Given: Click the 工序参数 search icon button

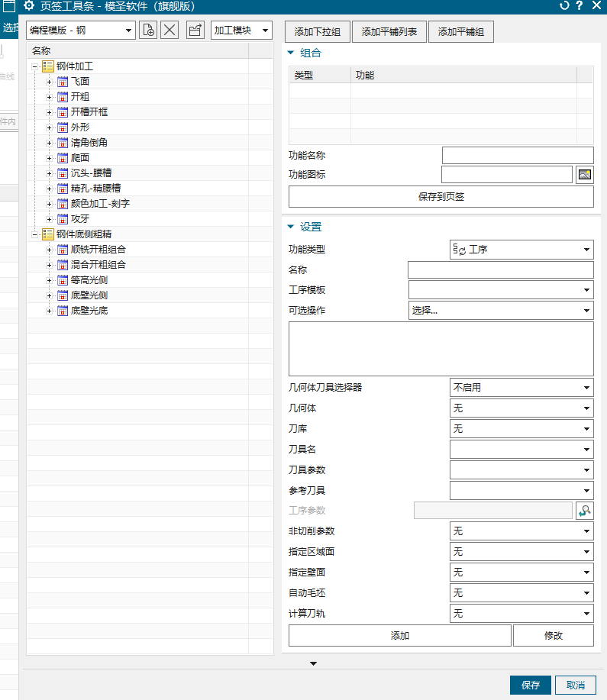Looking at the screenshot, I should (585, 510).
